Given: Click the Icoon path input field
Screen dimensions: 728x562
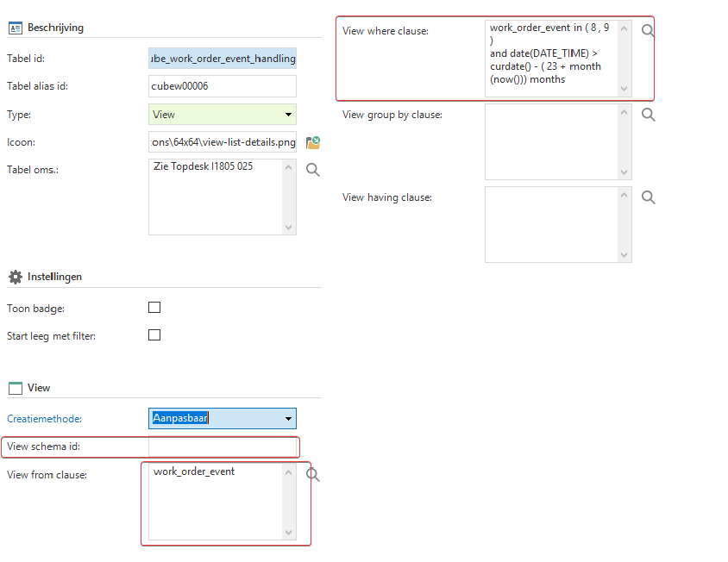Looking at the screenshot, I should click(x=223, y=142).
